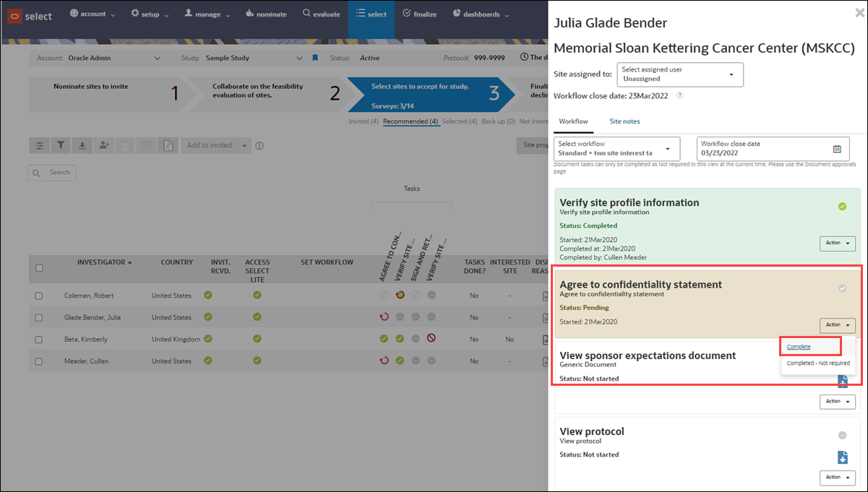Switch to the Selected (4) list tab

pyautogui.click(x=460, y=121)
